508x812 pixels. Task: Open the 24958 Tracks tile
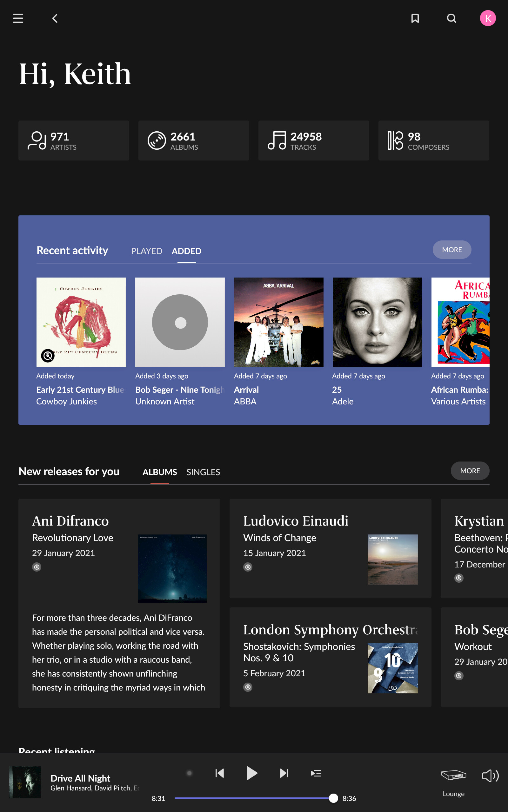click(314, 140)
